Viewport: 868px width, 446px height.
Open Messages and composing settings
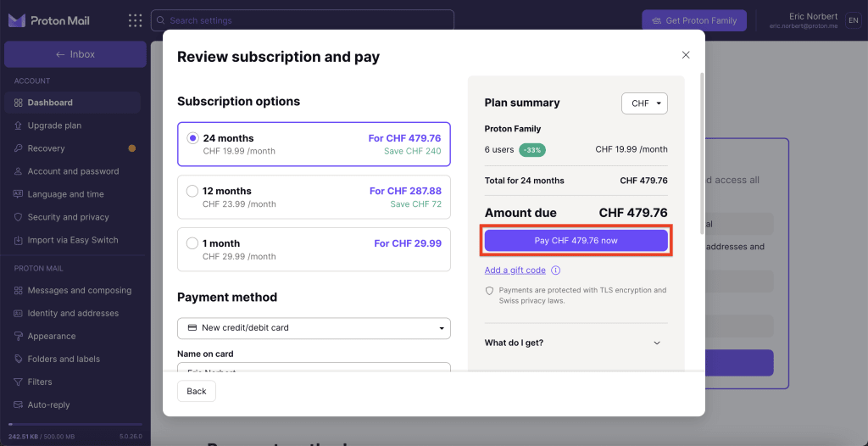[73, 290]
